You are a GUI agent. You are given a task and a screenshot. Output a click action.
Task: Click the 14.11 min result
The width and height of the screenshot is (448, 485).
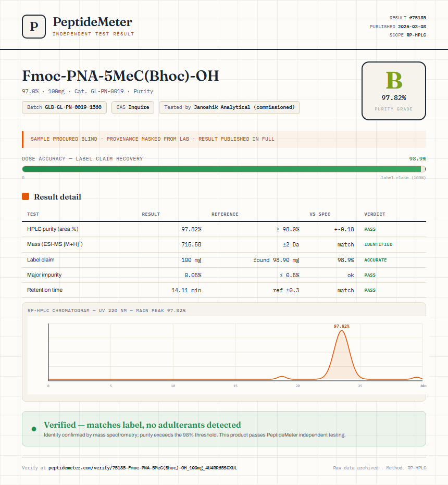pos(186,290)
